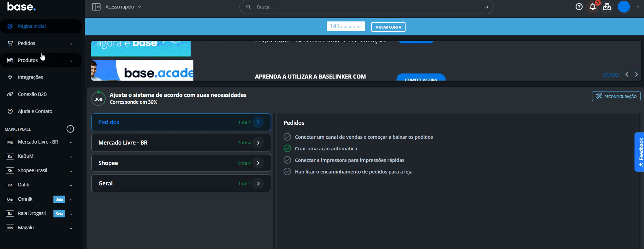The width and height of the screenshot is (644, 249).
Task: Expand the Shopee Brasil chevron
Action: click(71, 171)
